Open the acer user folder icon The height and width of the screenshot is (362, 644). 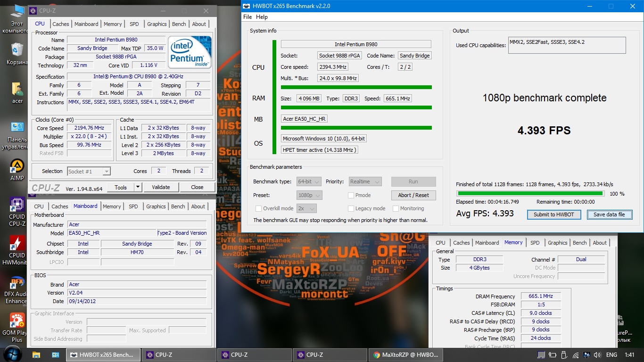point(17,92)
